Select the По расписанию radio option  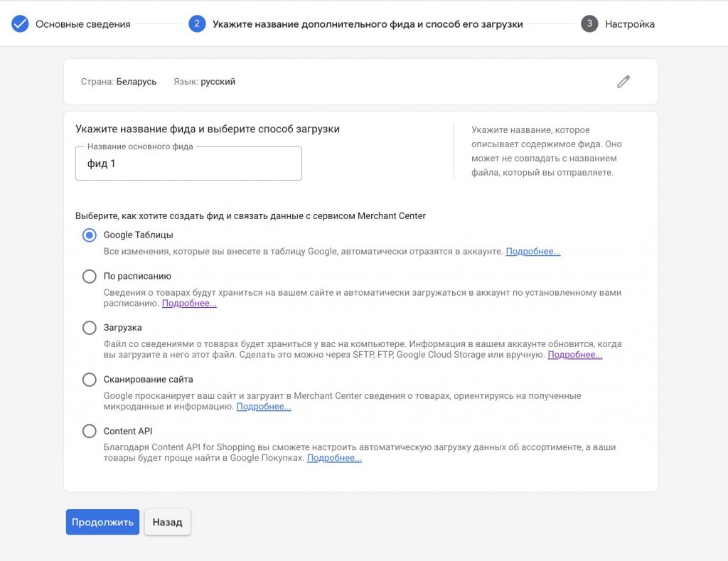89,277
